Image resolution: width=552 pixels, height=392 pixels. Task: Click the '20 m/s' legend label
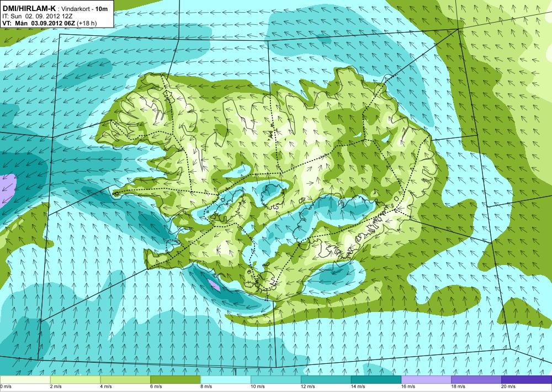pos(509,386)
